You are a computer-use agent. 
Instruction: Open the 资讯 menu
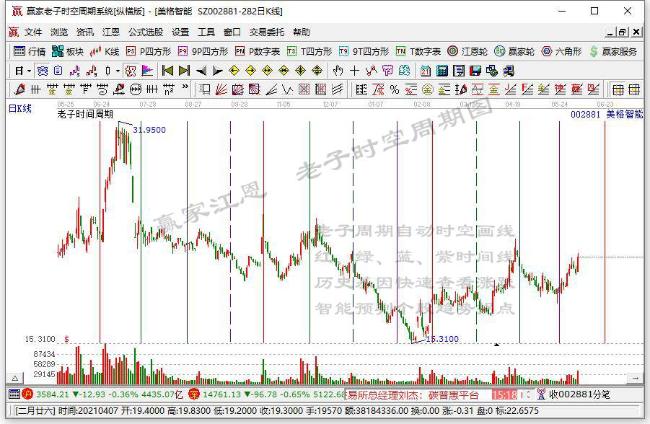pos(85,32)
